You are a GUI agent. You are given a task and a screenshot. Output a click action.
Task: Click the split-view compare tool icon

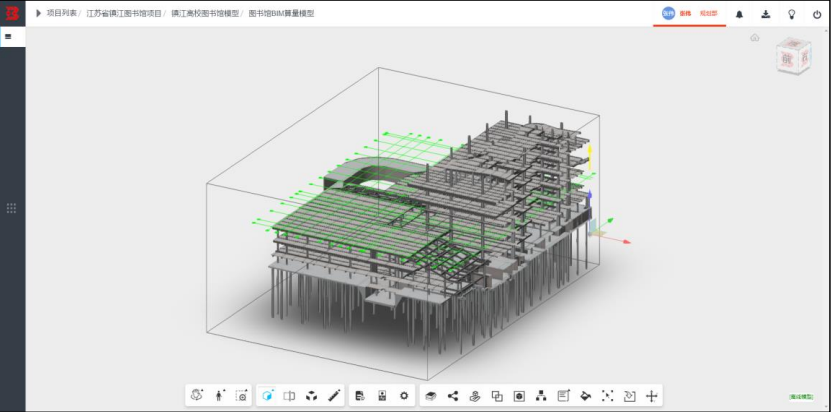click(x=289, y=396)
